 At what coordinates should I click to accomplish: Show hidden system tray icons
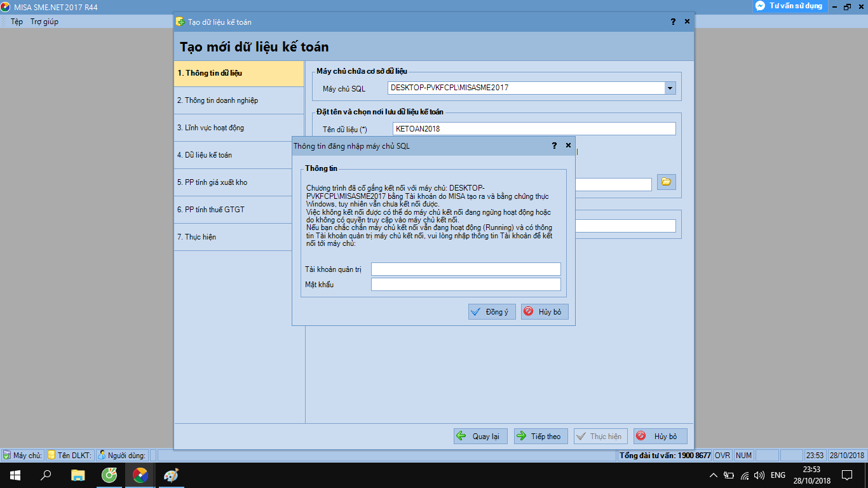714,475
